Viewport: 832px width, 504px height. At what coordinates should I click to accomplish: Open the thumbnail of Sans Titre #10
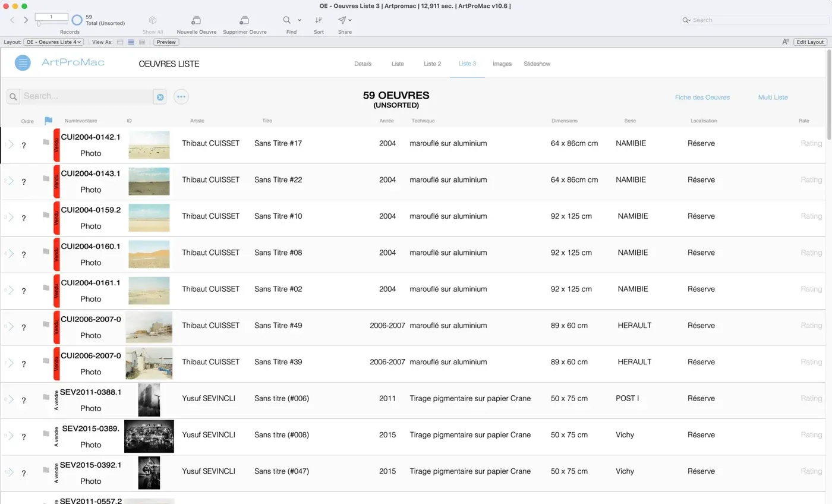[x=149, y=218]
